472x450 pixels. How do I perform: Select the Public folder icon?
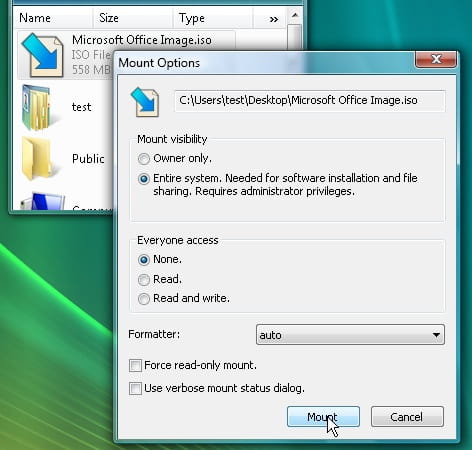(x=37, y=159)
